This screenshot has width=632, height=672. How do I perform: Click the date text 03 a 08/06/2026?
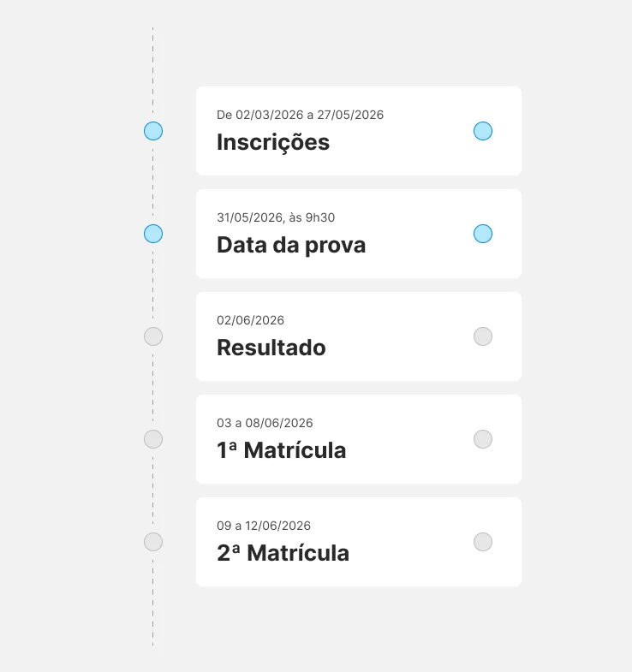pos(265,423)
